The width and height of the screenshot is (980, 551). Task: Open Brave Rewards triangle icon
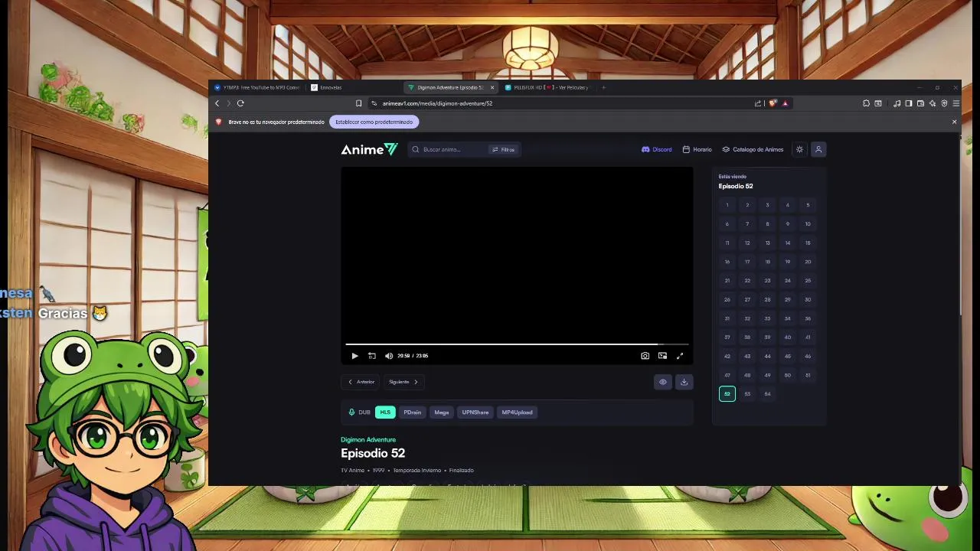pos(785,103)
